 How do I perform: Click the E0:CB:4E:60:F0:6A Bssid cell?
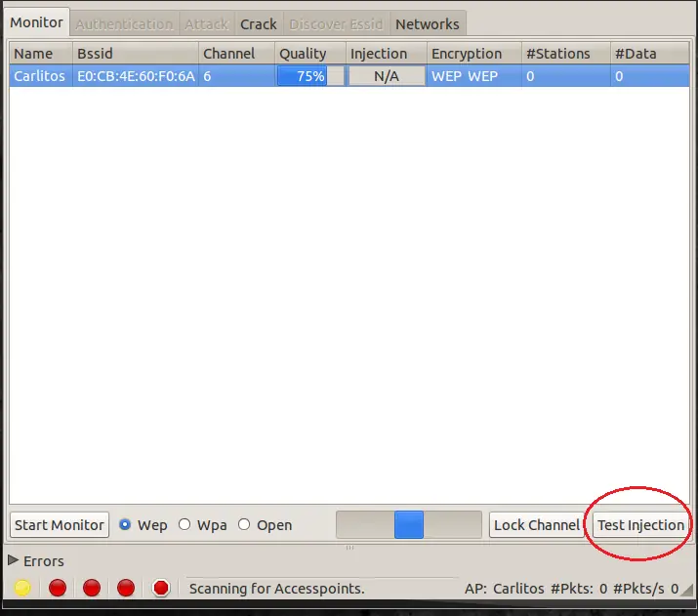pyautogui.click(x=136, y=76)
